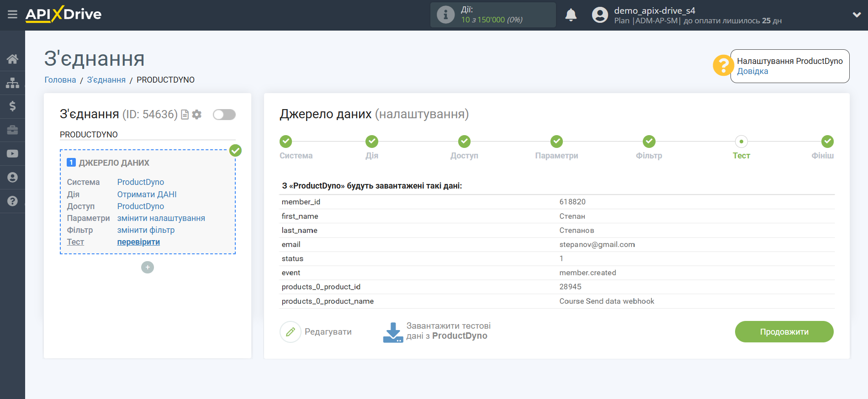
Task: Click the data source green checkmark
Action: pyautogui.click(x=235, y=150)
